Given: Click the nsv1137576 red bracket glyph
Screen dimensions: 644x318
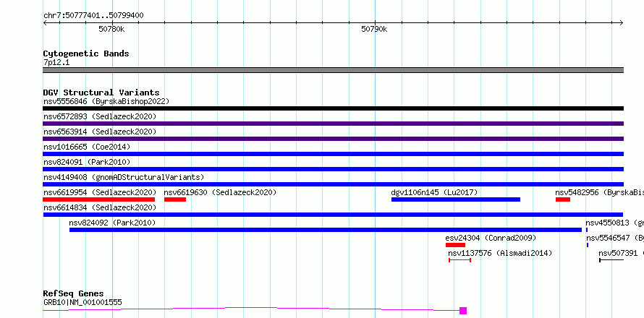Looking at the screenshot, I should coord(459,260).
